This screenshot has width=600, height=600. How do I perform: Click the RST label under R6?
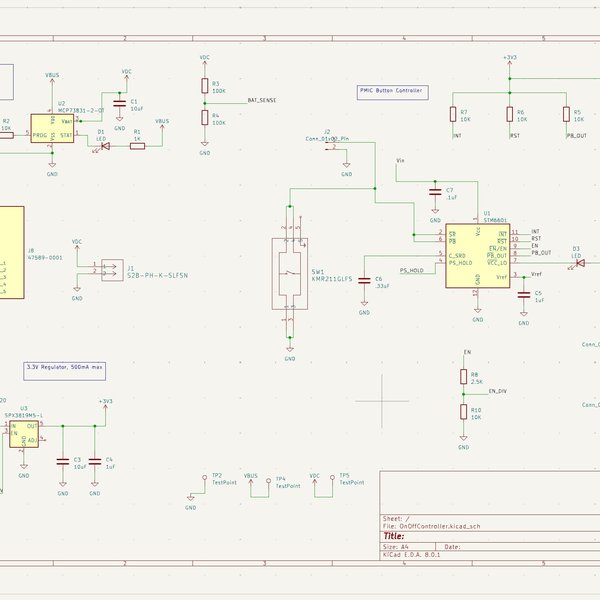click(515, 135)
